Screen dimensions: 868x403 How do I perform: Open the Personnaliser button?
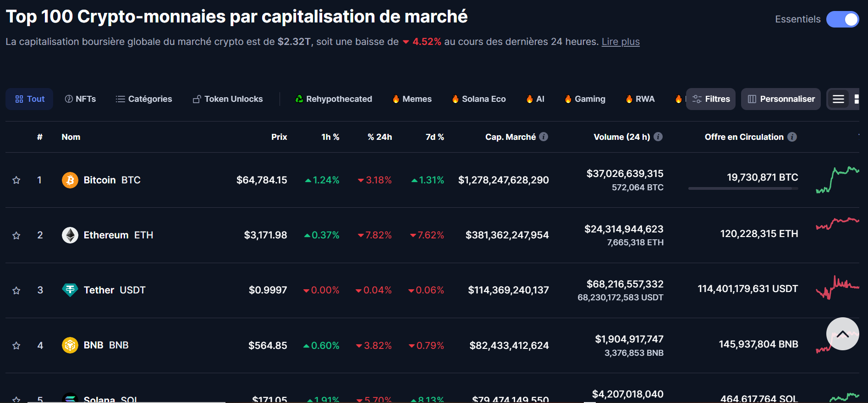[x=781, y=99]
